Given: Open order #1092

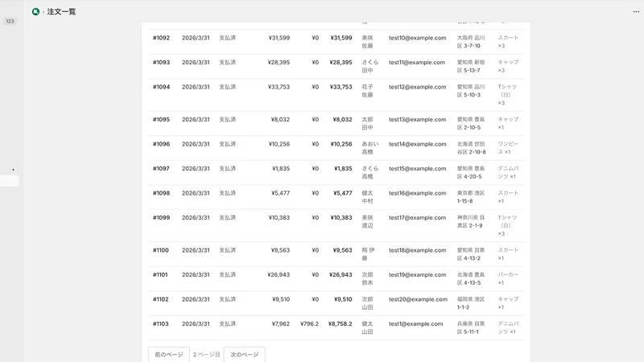Looking at the screenshot, I should point(161,38).
